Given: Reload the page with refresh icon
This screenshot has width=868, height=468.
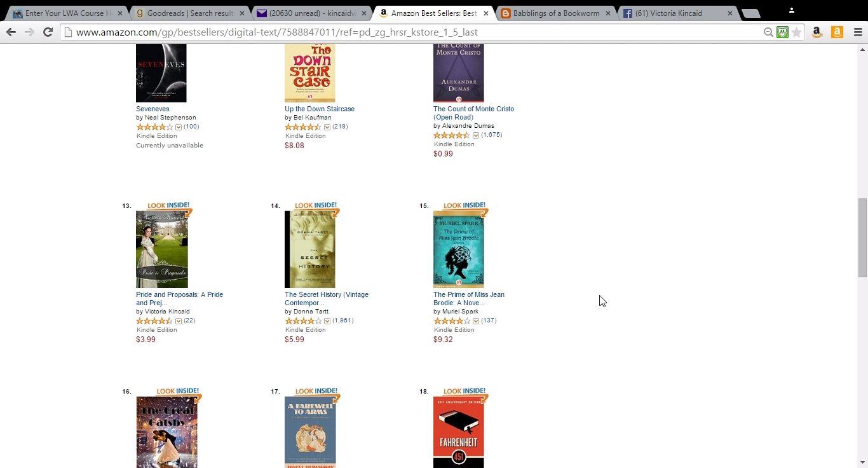Looking at the screenshot, I should coord(48,32).
